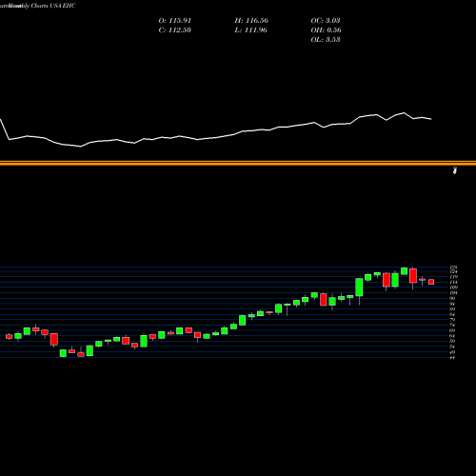The width and height of the screenshot is (476, 476).
Task: Click the 79 price axis label
Action: [x=453, y=320]
